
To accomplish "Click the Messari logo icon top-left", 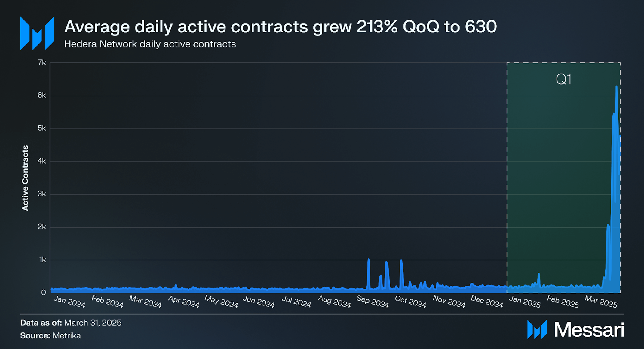I will (37, 33).
